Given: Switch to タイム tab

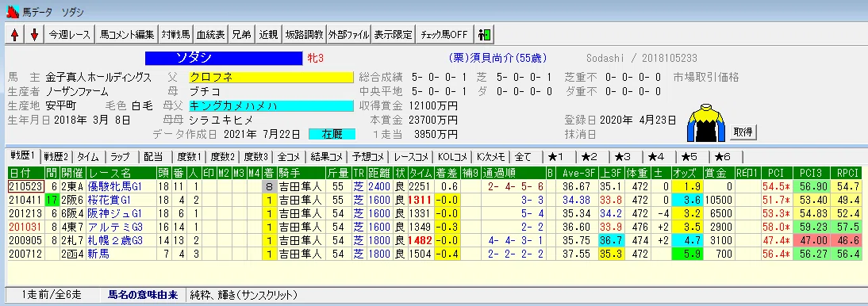Looking at the screenshot, I should pyautogui.click(x=89, y=157).
